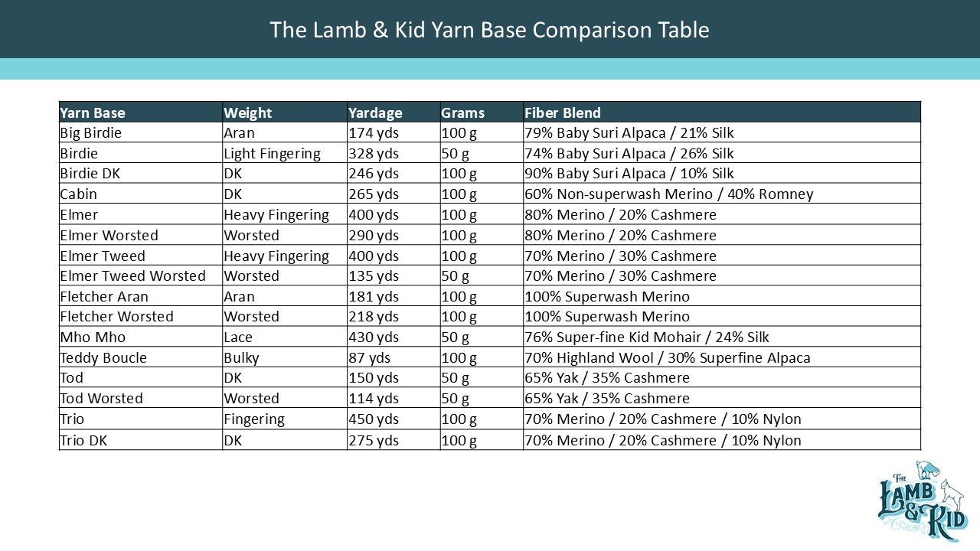Select the Yarn Base column header
The image size is (980, 551).
(93, 112)
